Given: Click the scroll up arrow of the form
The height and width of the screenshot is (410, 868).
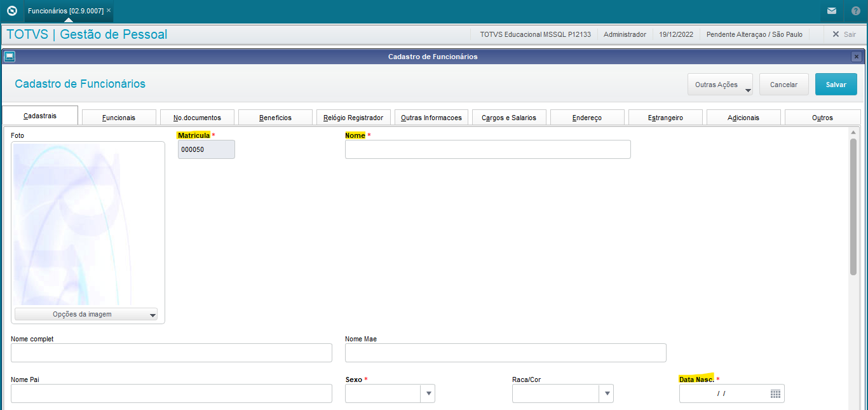Looking at the screenshot, I should click(853, 132).
